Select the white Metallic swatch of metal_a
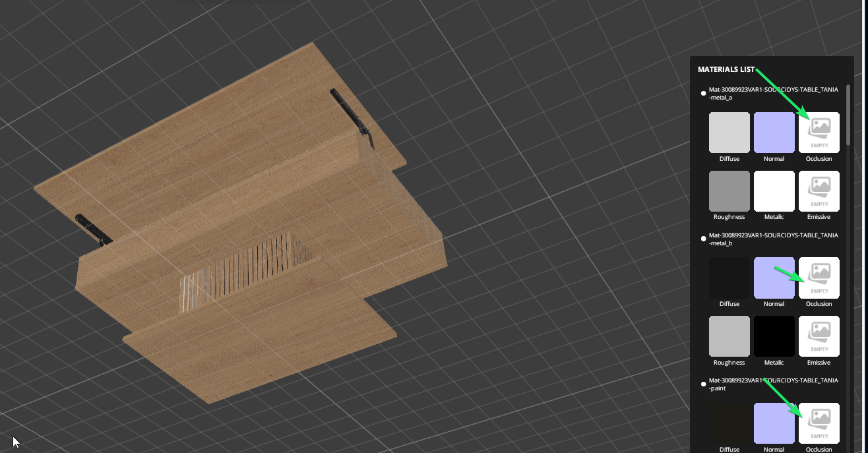 coord(774,191)
